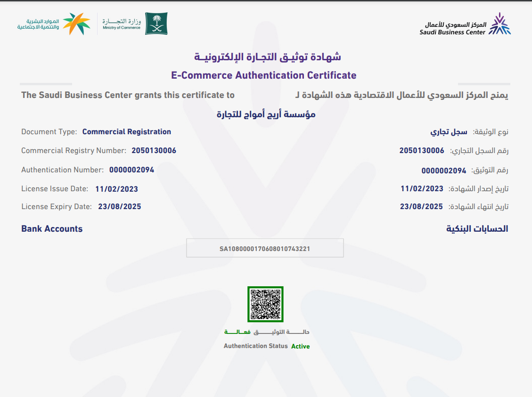Click the Arabic bank accounts heading
The height and width of the screenshot is (397, 532).
tap(477, 229)
